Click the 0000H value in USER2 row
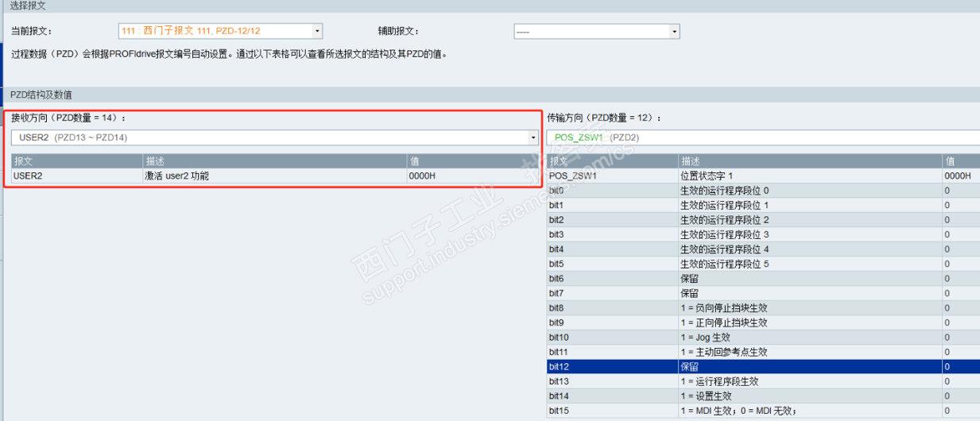This screenshot has width=980, height=421. point(422,176)
